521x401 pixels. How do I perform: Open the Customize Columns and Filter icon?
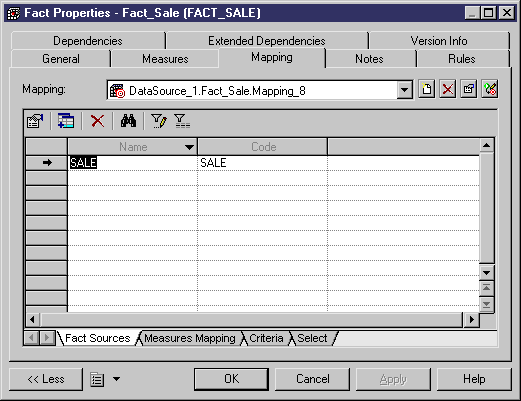(159, 121)
